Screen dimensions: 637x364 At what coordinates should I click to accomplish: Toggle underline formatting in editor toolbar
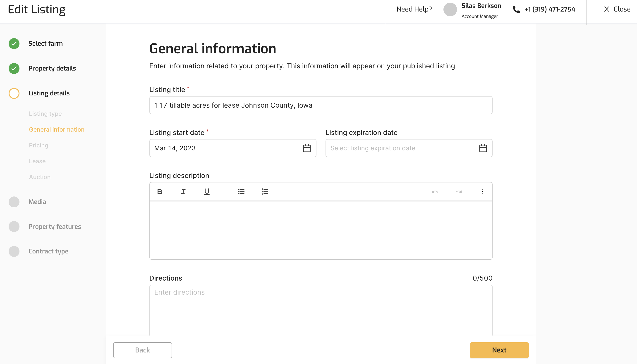pos(207,191)
